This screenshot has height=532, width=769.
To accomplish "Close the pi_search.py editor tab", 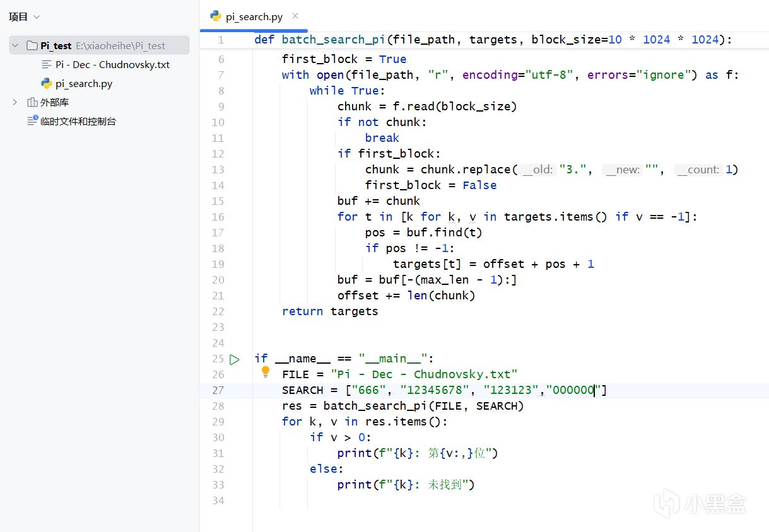I will (x=295, y=16).
